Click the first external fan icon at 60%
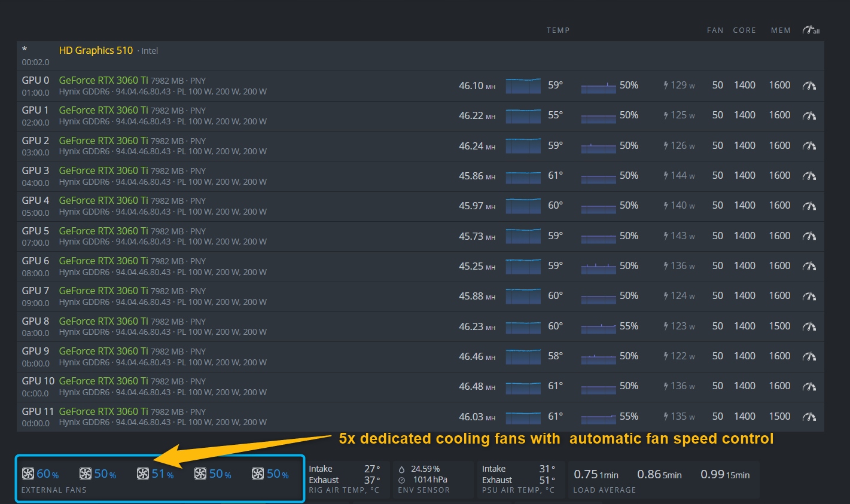Screen dimensions: 850x504 coord(28,474)
